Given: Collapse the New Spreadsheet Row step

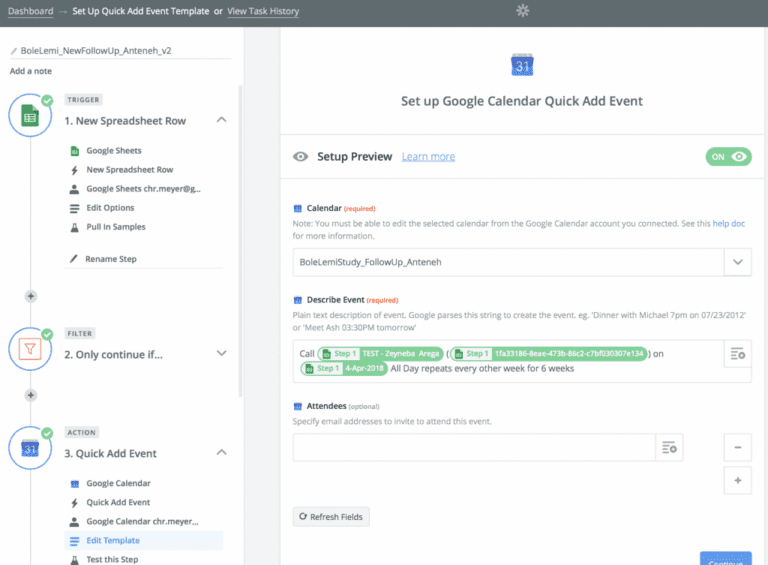Looking at the screenshot, I should click(221, 120).
